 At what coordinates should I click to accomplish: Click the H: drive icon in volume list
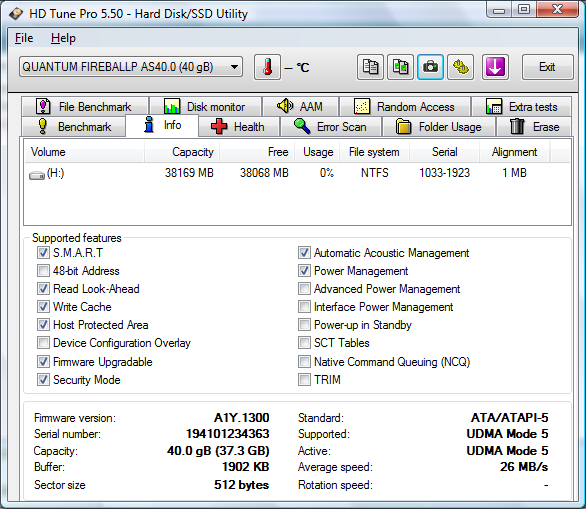pyautogui.click(x=37, y=175)
